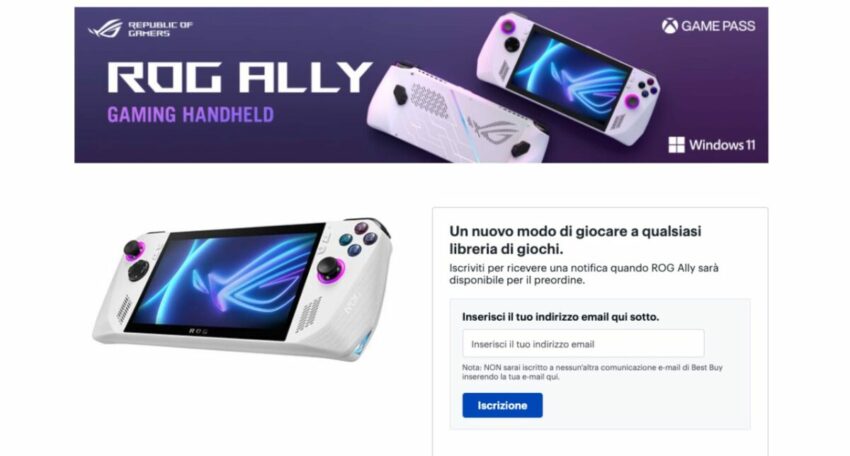The width and height of the screenshot is (850, 456).
Task: Open the large ROG Ally product image
Action: (242, 288)
